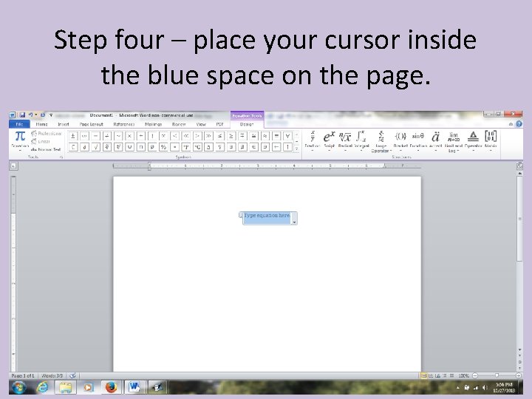Open the File tab
The width and height of the screenshot is (532, 399).
tap(19, 124)
